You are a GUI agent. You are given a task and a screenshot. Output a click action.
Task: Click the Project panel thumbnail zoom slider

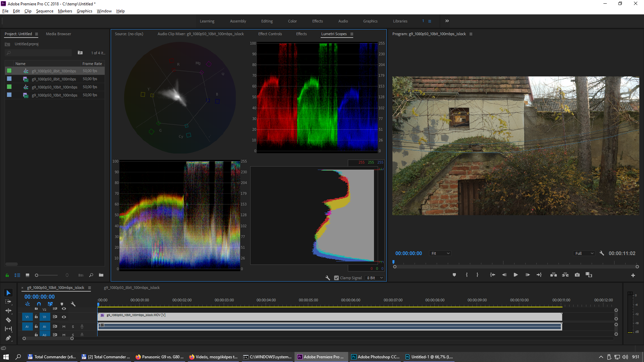(37, 275)
